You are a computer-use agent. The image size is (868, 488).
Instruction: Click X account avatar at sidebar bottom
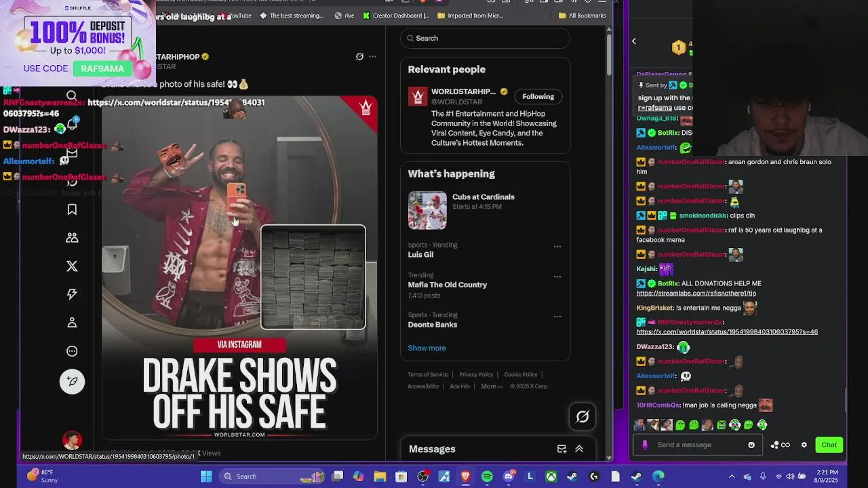(x=72, y=441)
